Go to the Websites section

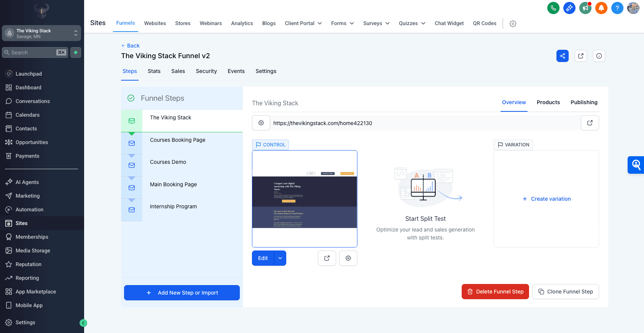(155, 23)
